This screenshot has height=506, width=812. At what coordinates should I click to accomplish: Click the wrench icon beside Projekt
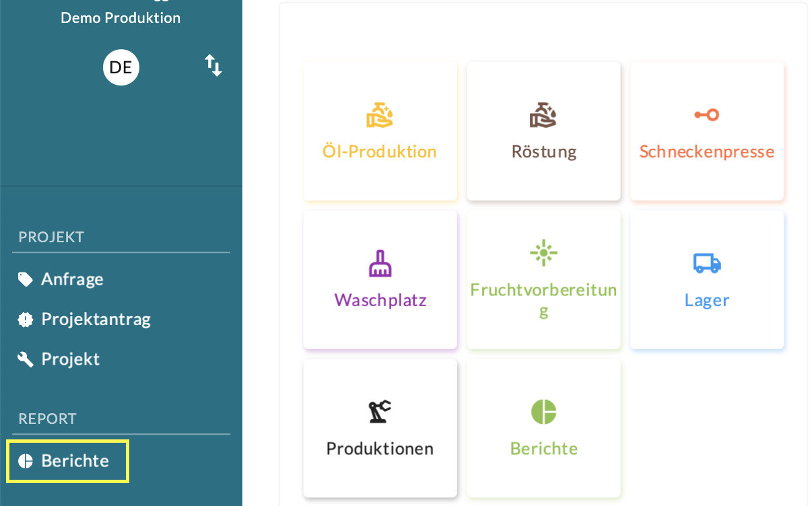26,359
